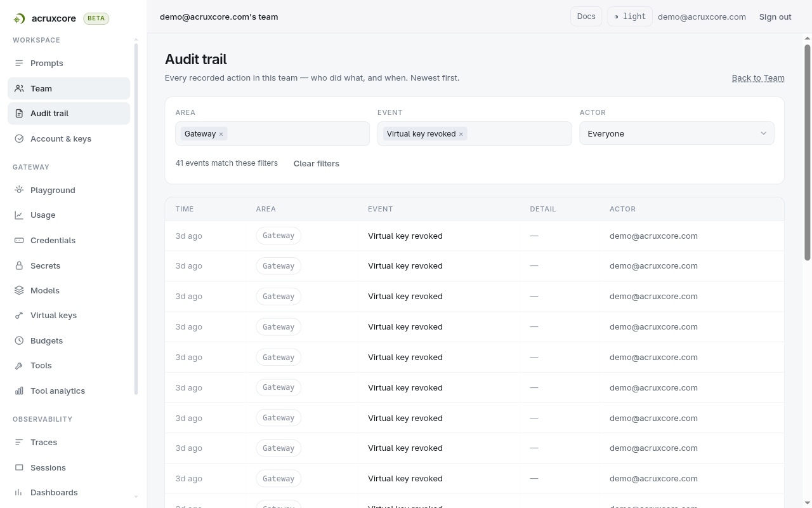Open the Tools page
The width and height of the screenshot is (812, 508).
[69, 365]
